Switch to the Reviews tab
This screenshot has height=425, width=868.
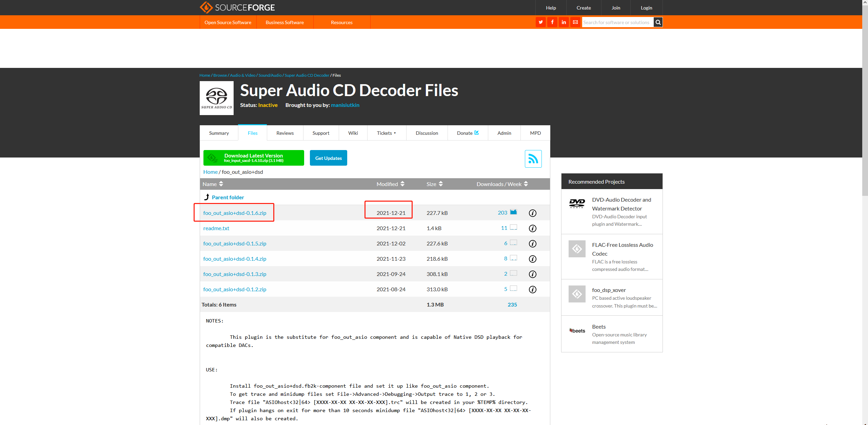coord(285,133)
